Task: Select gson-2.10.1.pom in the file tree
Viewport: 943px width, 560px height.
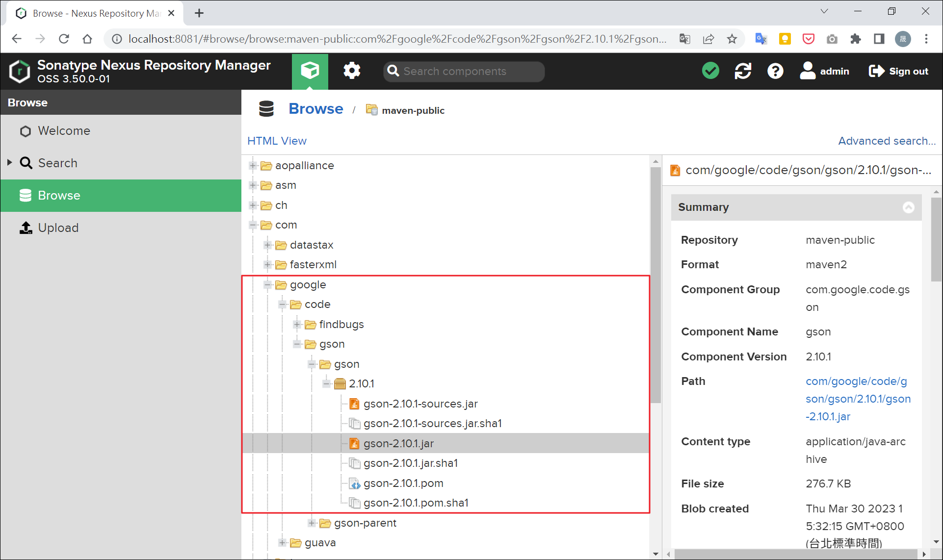Action: [403, 483]
